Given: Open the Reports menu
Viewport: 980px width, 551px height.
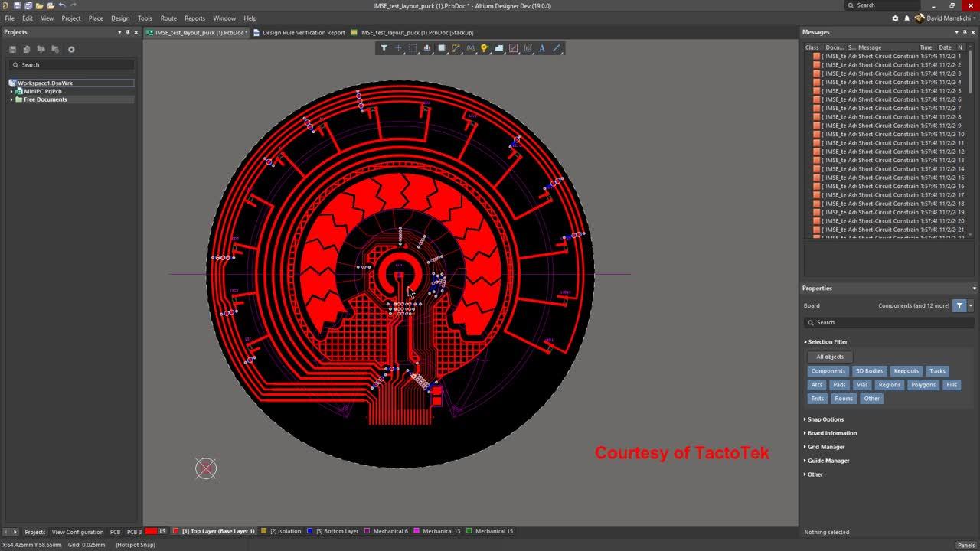Looking at the screenshot, I should pos(194,18).
